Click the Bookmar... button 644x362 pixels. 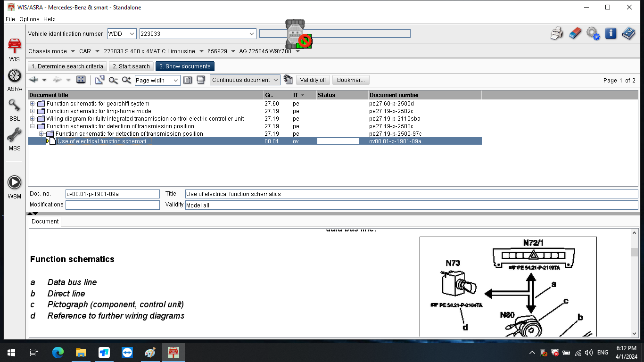(x=351, y=80)
